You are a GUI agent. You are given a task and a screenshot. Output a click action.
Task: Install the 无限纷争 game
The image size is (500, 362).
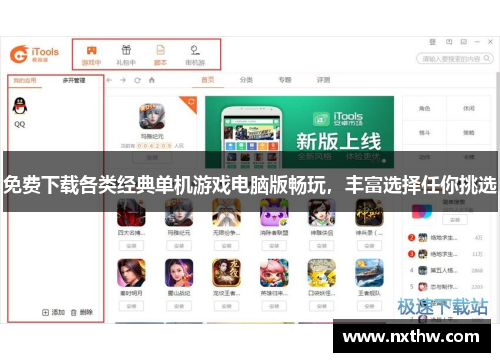coord(226,246)
